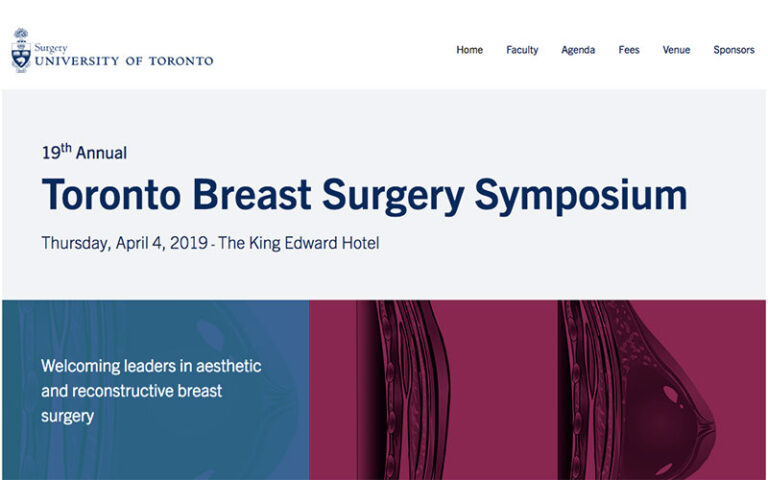The height and width of the screenshot is (480, 768).
Task: Click the University of Toronto wordmark
Action: tap(124, 61)
